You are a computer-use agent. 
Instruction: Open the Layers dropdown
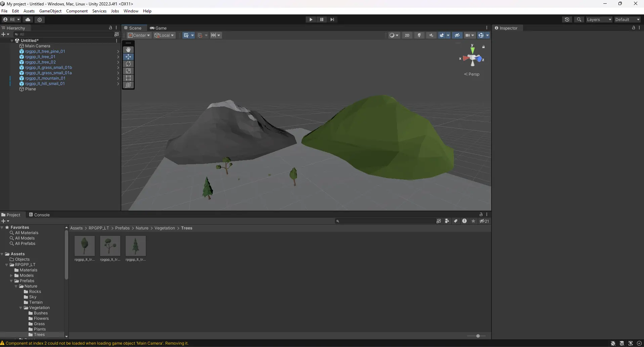599,19
